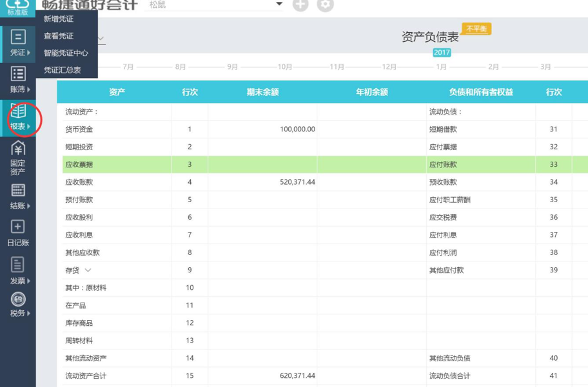This screenshot has height=387, width=588.
Task: Switch to the 10月 month tab
Action: (x=284, y=66)
